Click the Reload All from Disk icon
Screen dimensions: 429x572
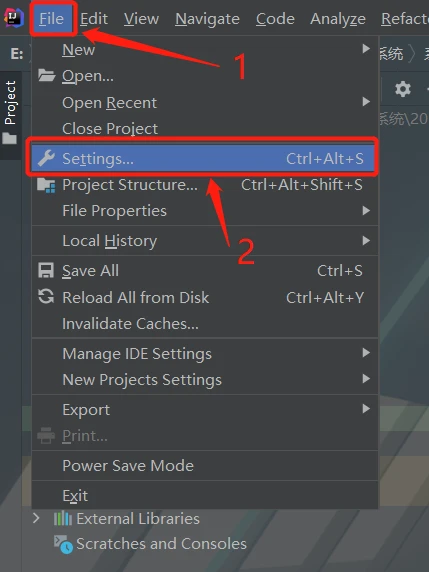[46, 297]
